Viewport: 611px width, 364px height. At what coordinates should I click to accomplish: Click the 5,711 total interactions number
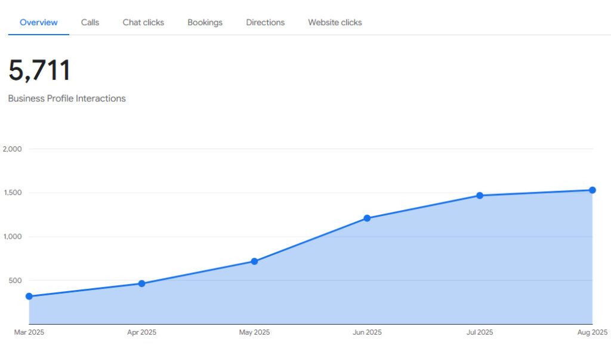point(39,70)
